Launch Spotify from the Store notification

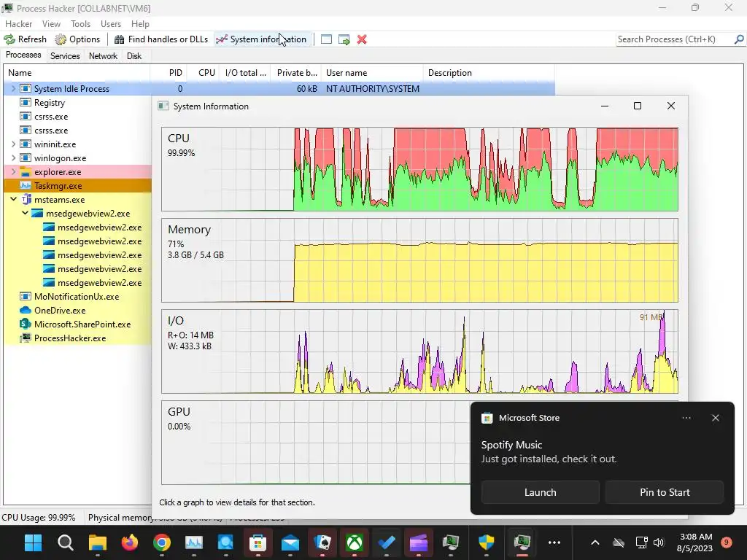(x=541, y=492)
